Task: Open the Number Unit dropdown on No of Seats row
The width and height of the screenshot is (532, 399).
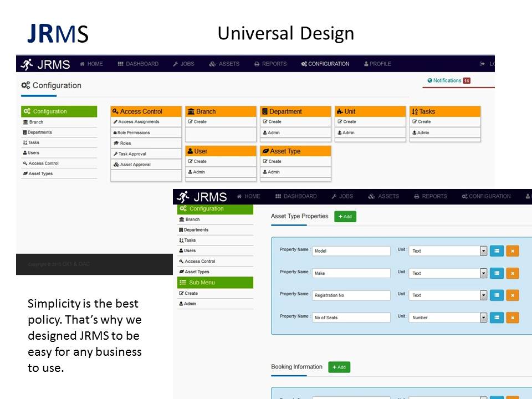Action: coord(448,318)
